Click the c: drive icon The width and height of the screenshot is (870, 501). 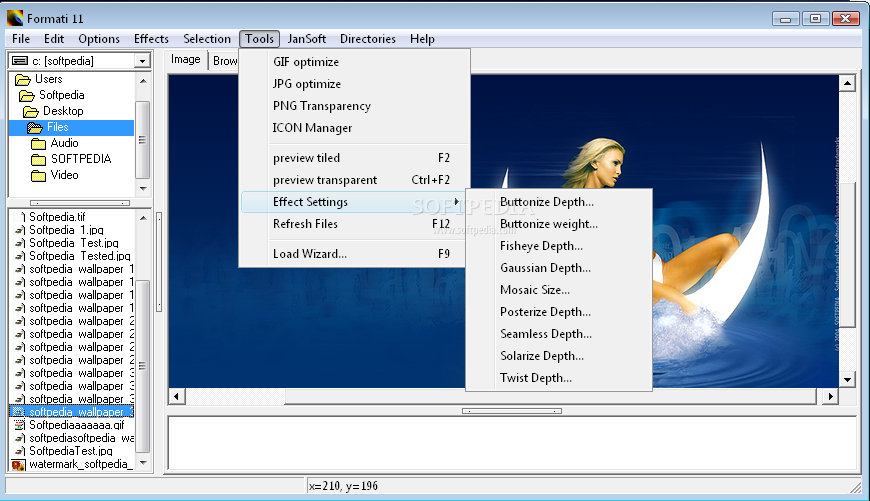point(19,60)
